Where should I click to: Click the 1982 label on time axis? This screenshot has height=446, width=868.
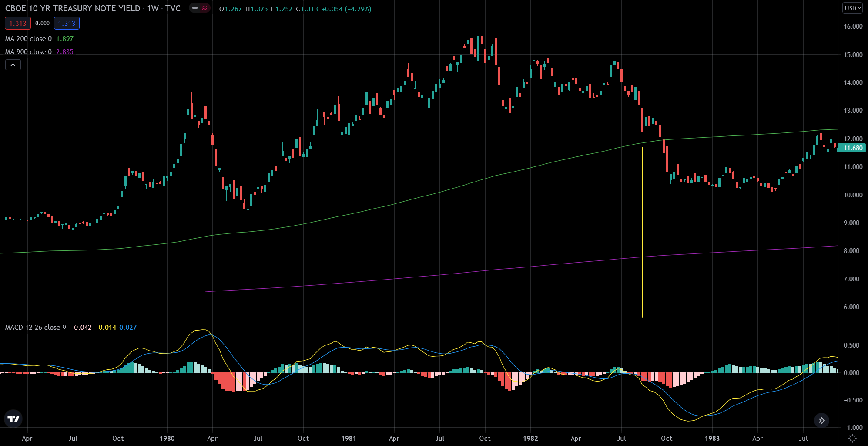(x=530, y=439)
